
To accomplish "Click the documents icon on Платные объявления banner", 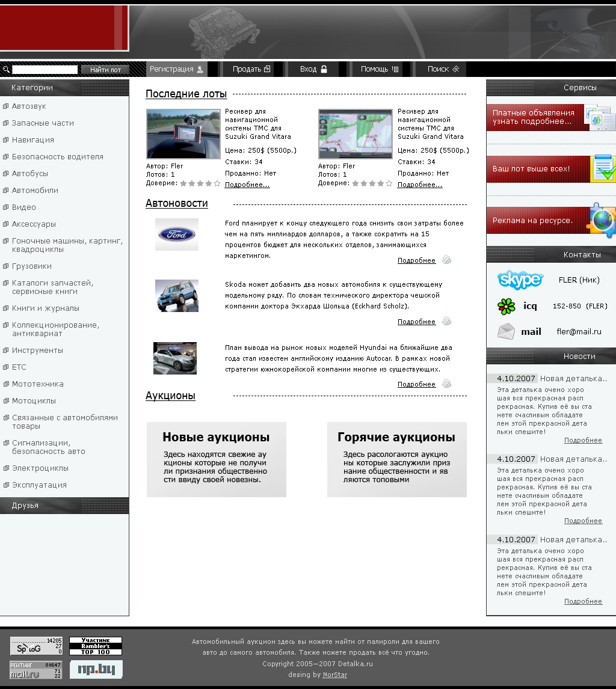I will [600, 118].
